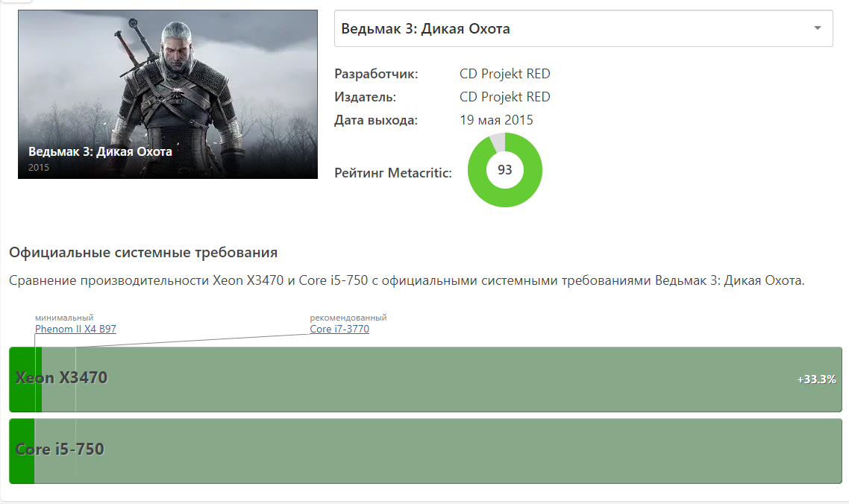Click the Xeon X3470 performance bar
849x504 pixels.
[x=425, y=379]
